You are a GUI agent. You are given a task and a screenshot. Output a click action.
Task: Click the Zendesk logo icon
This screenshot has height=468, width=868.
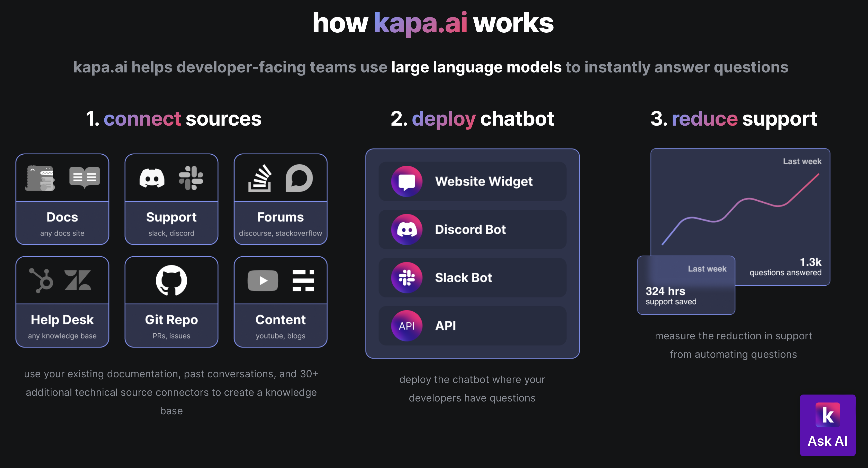(78, 280)
